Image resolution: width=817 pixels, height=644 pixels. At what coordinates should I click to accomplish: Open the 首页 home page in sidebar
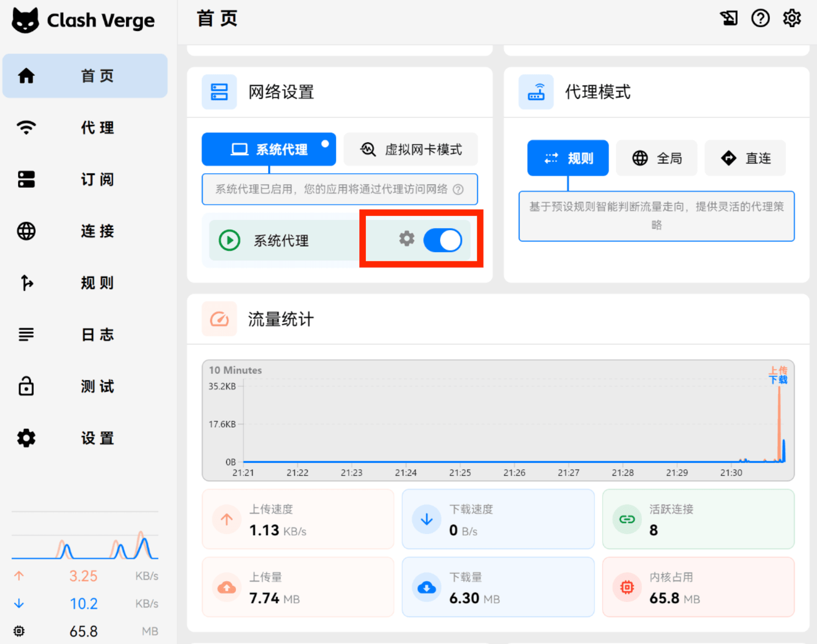85,76
